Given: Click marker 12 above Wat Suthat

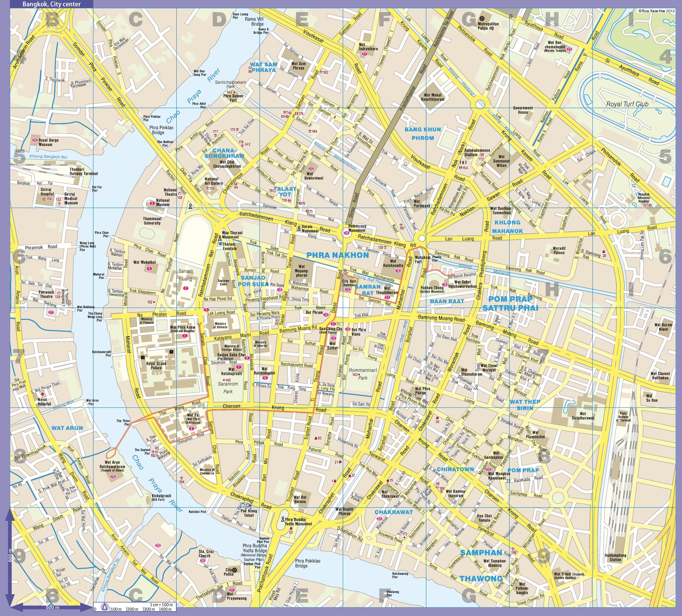Looking at the screenshot, I should pos(333,338).
